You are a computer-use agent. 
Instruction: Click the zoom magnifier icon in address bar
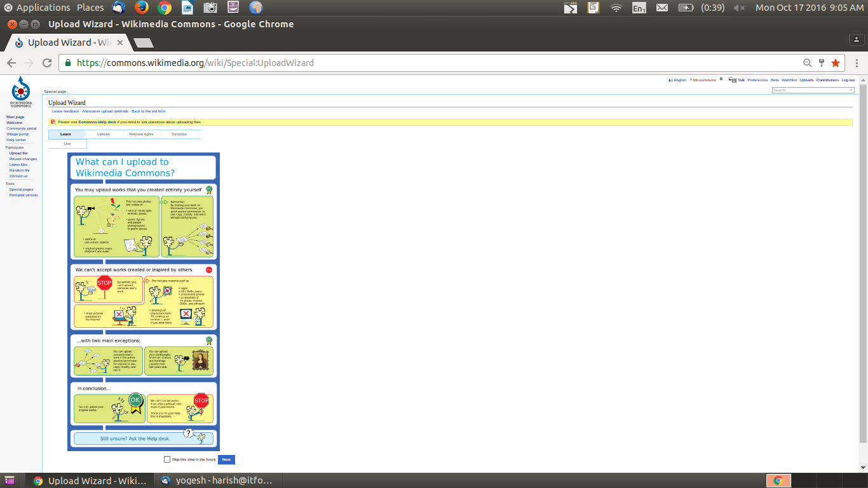808,63
